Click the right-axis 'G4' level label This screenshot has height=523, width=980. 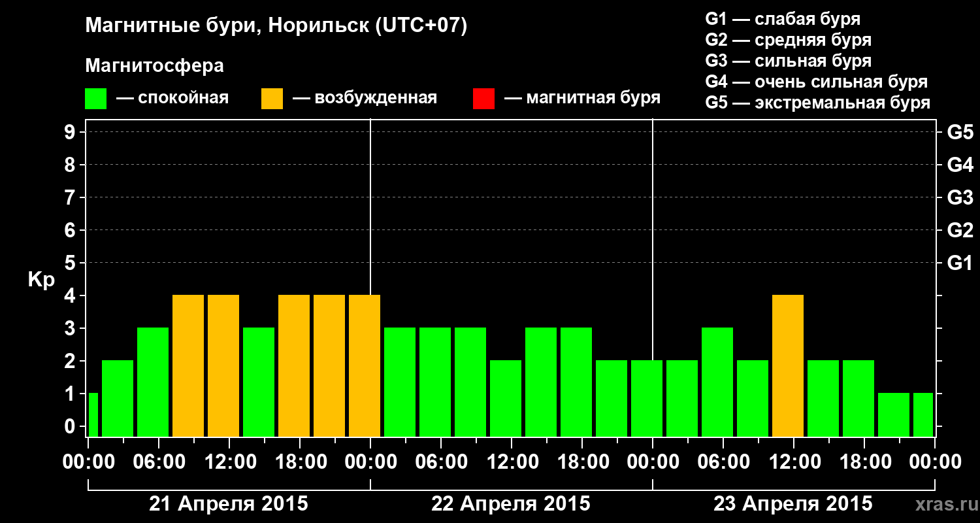960,165
